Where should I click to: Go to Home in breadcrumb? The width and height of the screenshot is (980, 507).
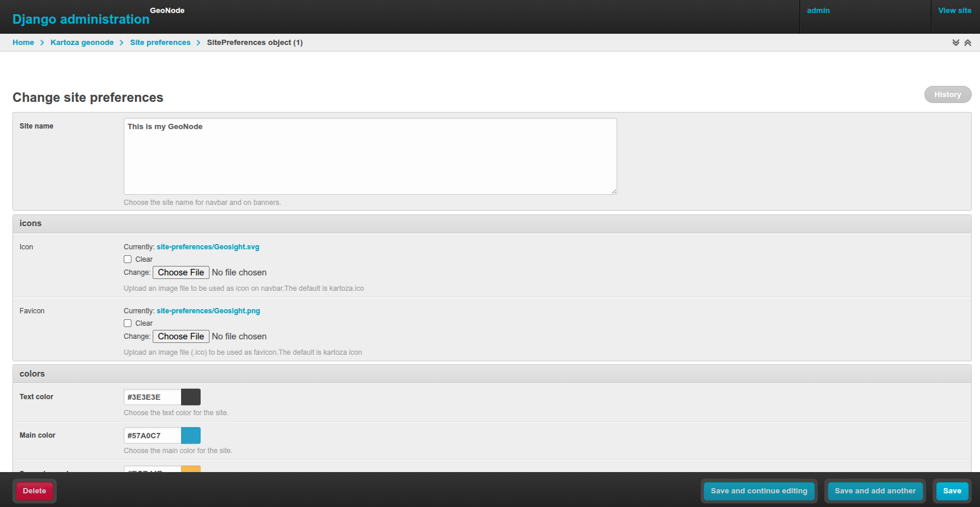pyautogui.click(x=23, y=43)
